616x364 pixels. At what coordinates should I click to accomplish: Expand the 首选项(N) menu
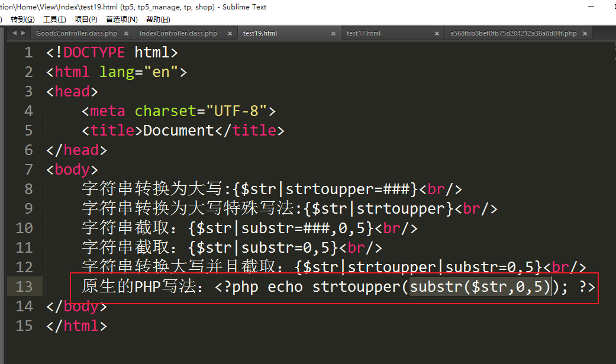(x=121, y=20)
